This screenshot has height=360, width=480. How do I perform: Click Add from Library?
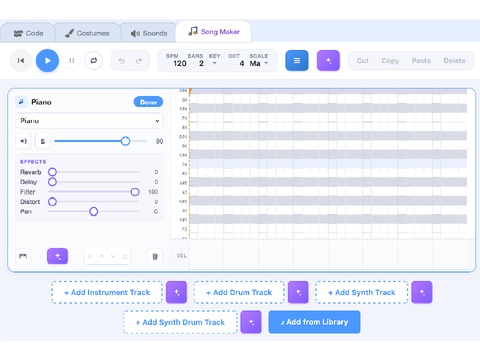tap(314, 322)
